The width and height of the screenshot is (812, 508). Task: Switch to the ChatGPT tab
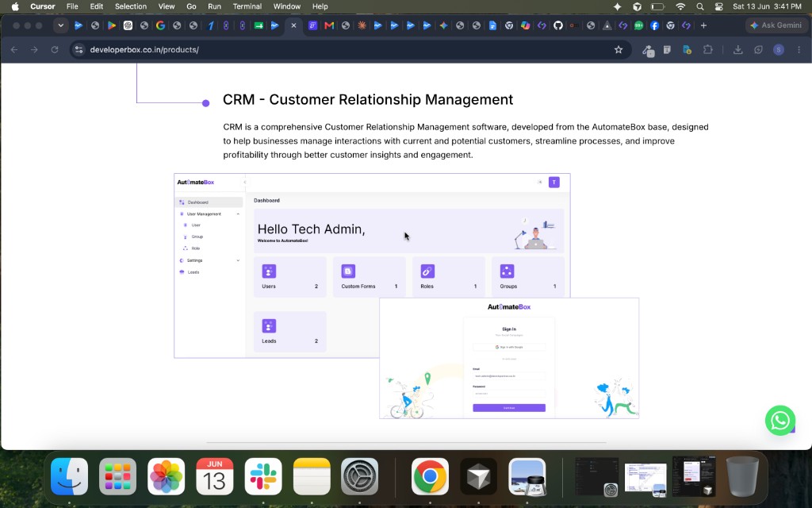click(x=128, y=25)
